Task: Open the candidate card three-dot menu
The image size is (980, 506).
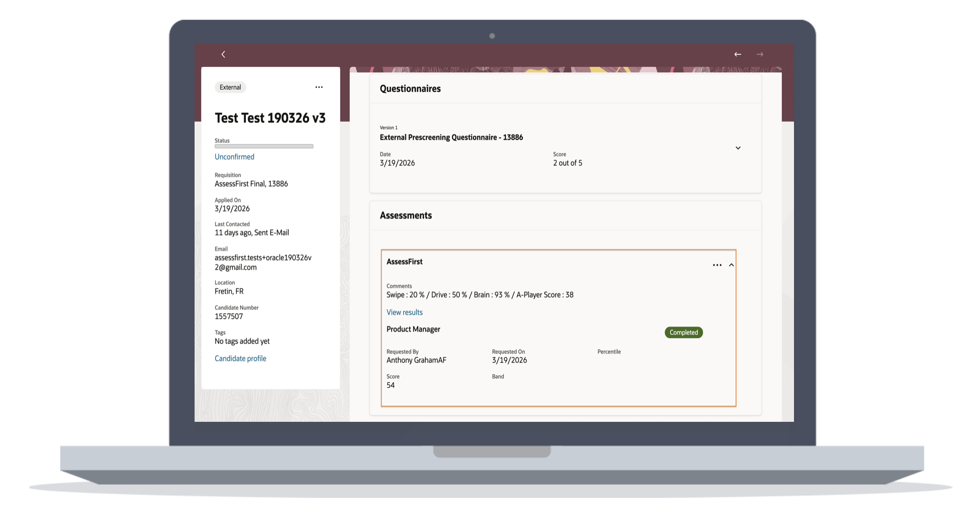Action: coord(319,88)
